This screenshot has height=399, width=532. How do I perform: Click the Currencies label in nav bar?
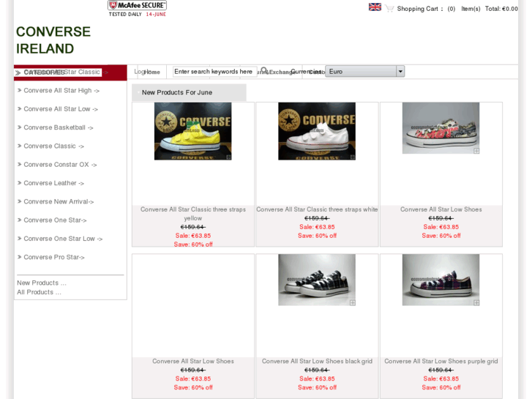pos(306,72)
